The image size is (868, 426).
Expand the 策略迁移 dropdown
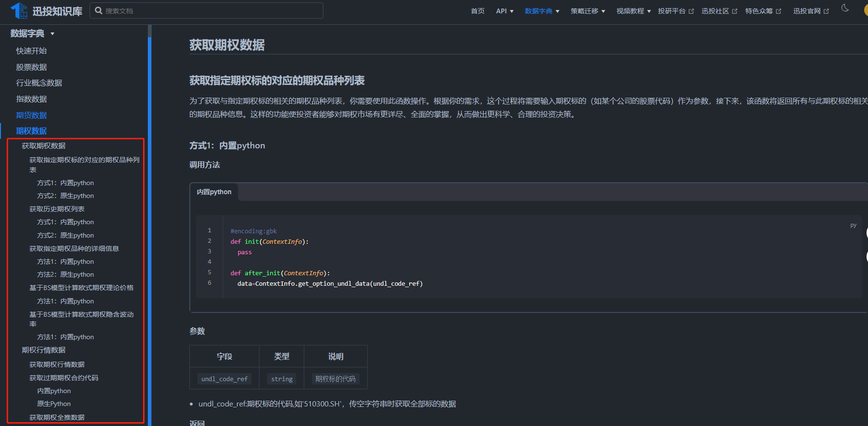(x=588, y=11)
